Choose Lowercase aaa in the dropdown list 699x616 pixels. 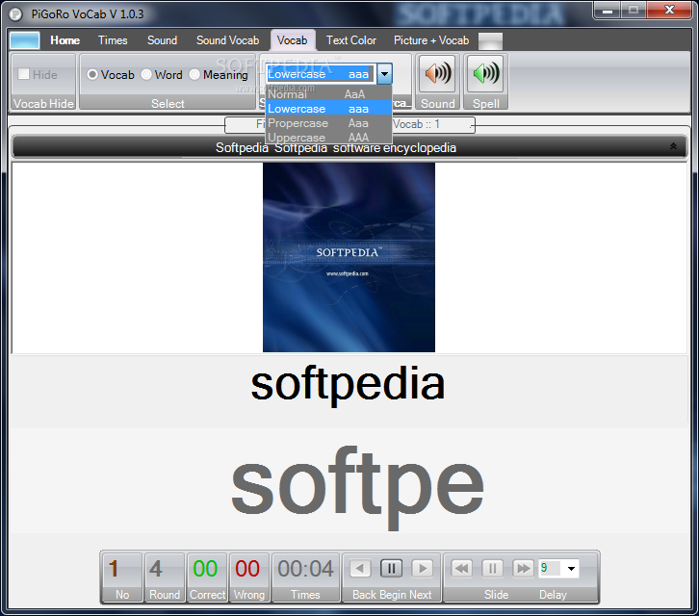pyautogui.click(x=328, y=109)
